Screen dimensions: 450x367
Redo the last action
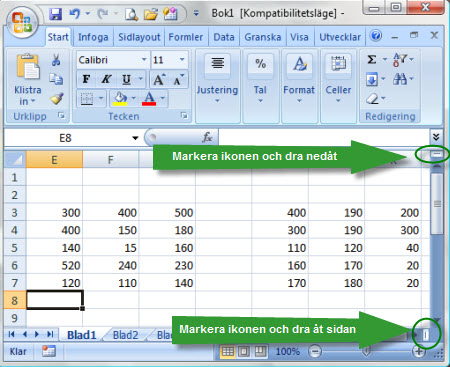[103, 14]
